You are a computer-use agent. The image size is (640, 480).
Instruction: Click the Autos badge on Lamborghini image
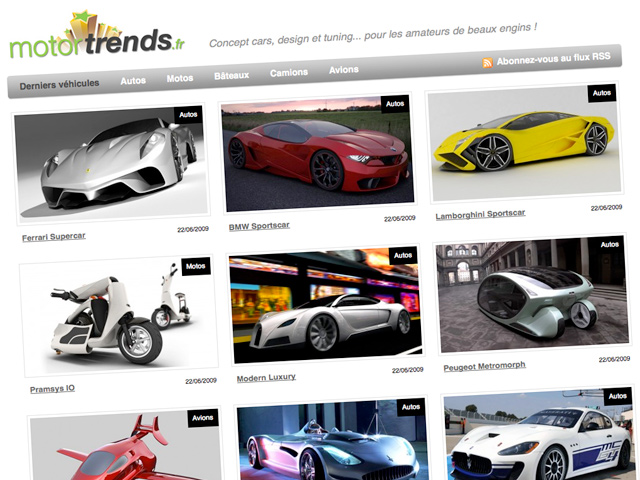[602, 93]
